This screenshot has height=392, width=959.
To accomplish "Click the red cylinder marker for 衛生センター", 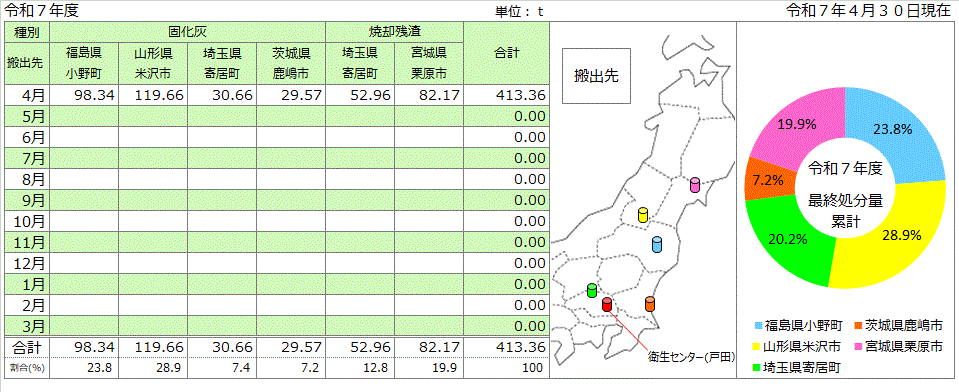I will point(607,304).
